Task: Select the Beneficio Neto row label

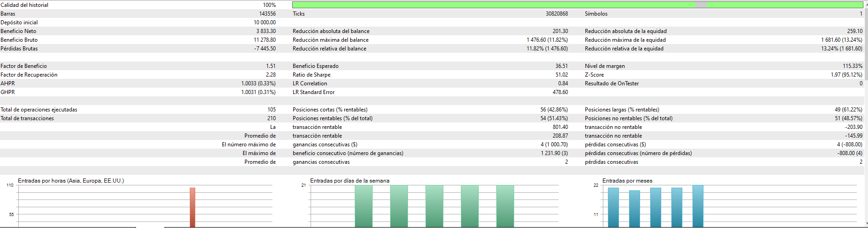Action: [x=18, y=31]
